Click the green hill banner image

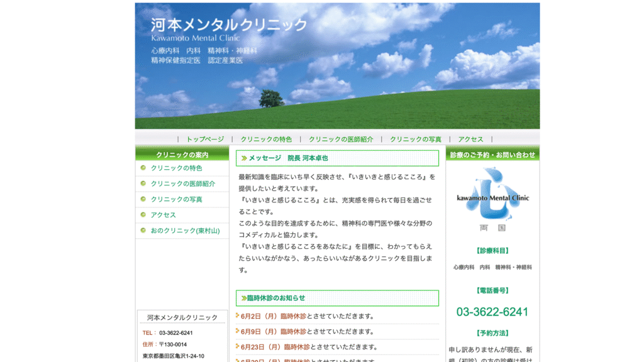[337, 66]
